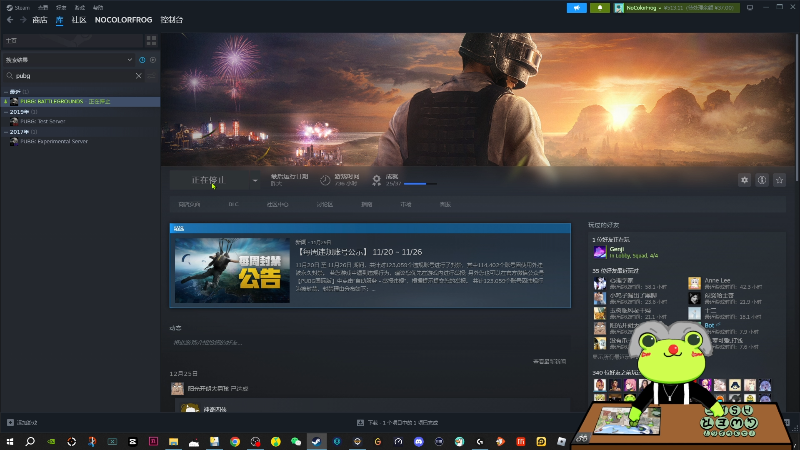Open the 商店 store tab

[x=40, y=20]
